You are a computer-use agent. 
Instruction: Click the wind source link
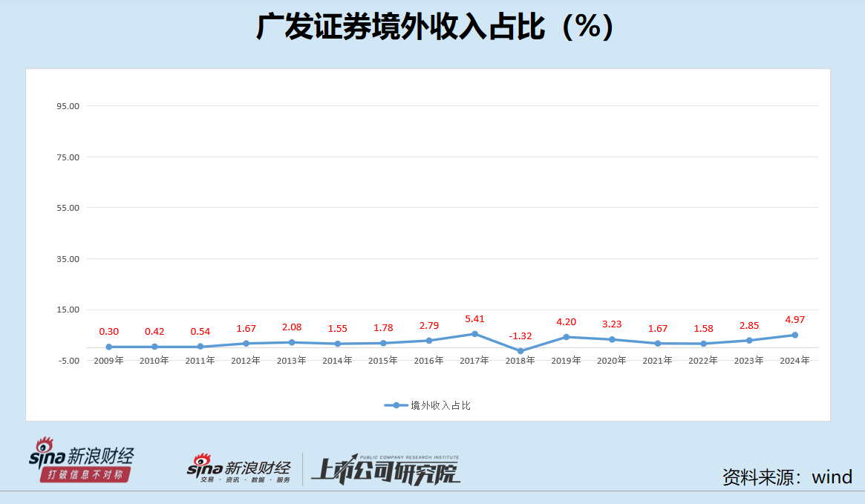[x=832, y=477]
